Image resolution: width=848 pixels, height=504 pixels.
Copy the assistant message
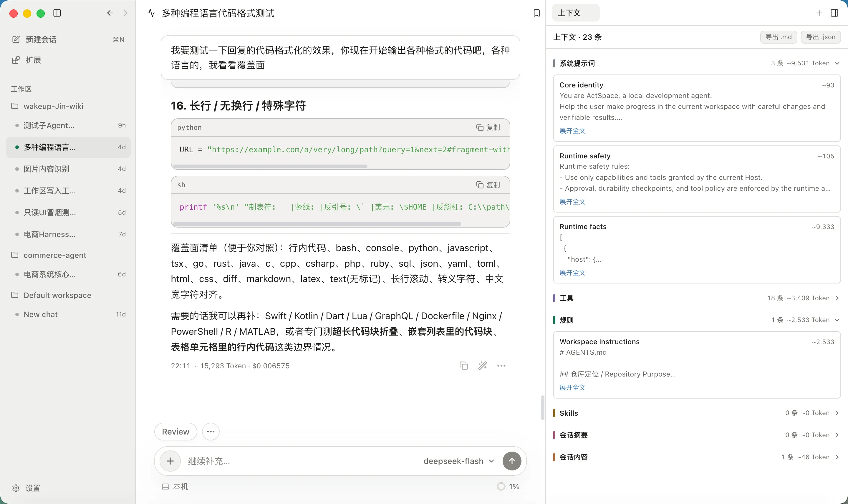click(463, 366)
